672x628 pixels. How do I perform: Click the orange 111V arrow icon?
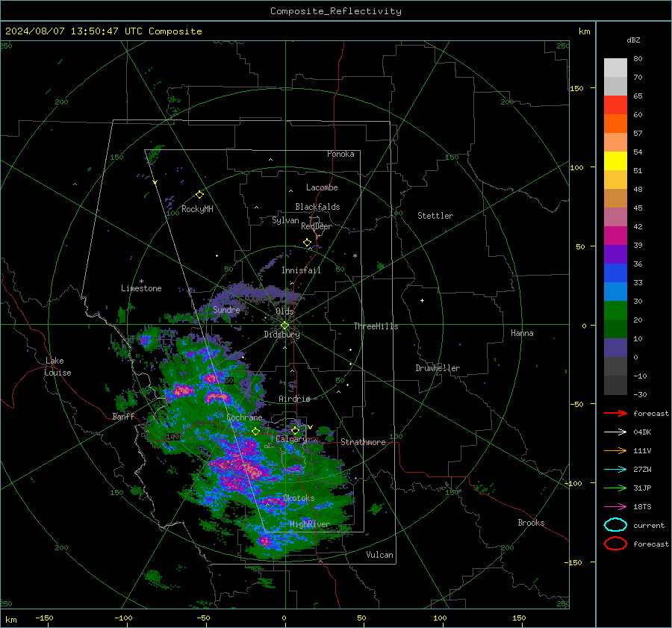pyautogui.click(x=615, y=450)
